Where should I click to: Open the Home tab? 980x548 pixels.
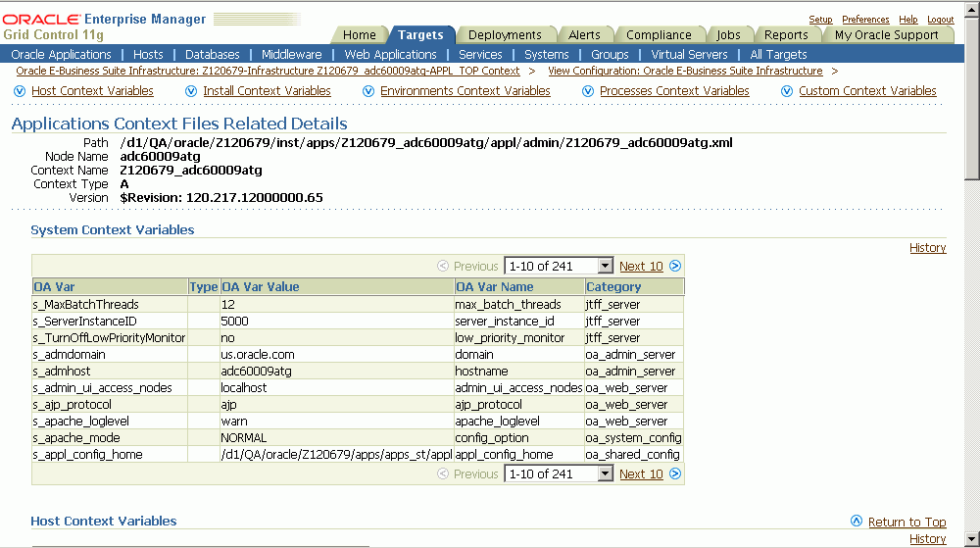(360, 35)
